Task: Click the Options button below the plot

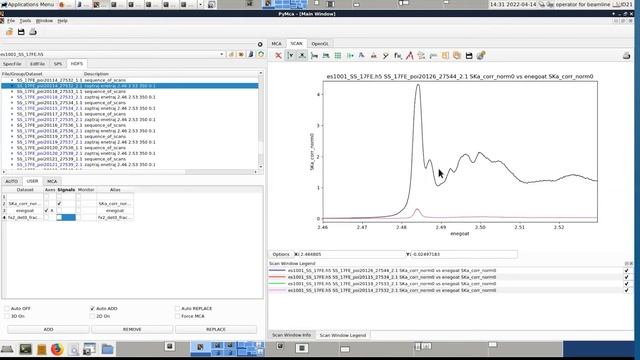Action: pyautogui.click(x=281, y=254)
